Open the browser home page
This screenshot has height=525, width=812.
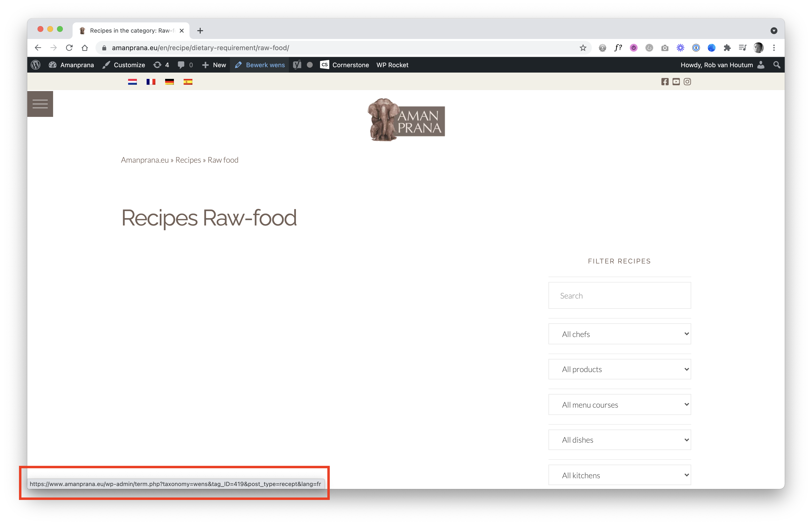85,48
